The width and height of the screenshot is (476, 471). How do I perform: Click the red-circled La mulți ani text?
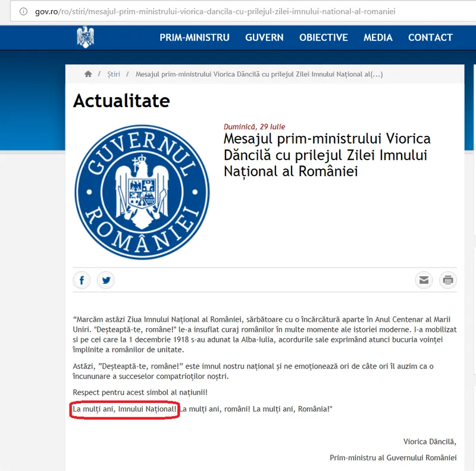124,409
